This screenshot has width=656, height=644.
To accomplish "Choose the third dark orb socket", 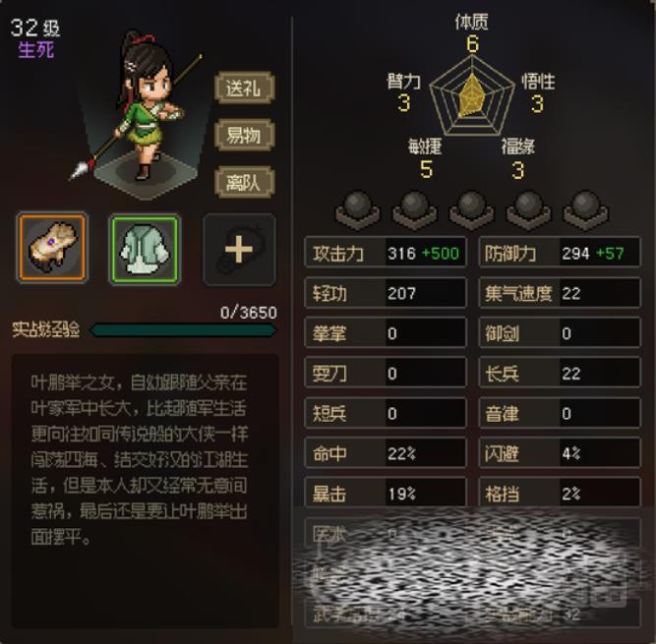I will (471, 210).
